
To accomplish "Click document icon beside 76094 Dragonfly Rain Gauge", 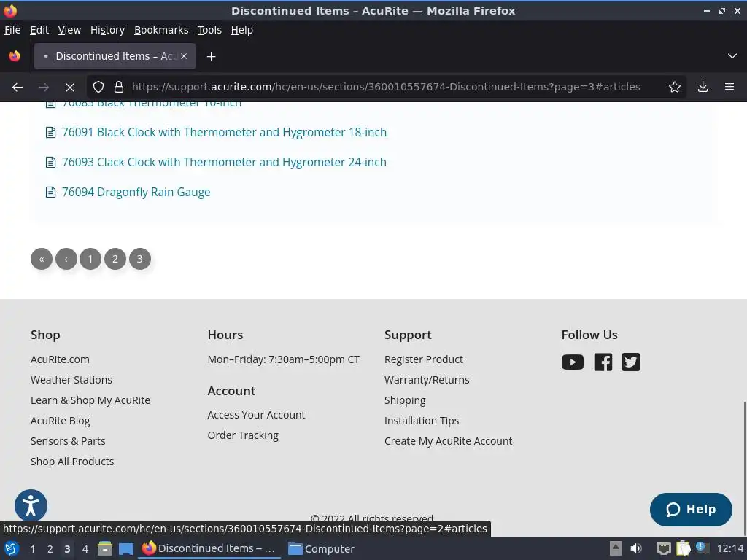I will tap(50, 192).
